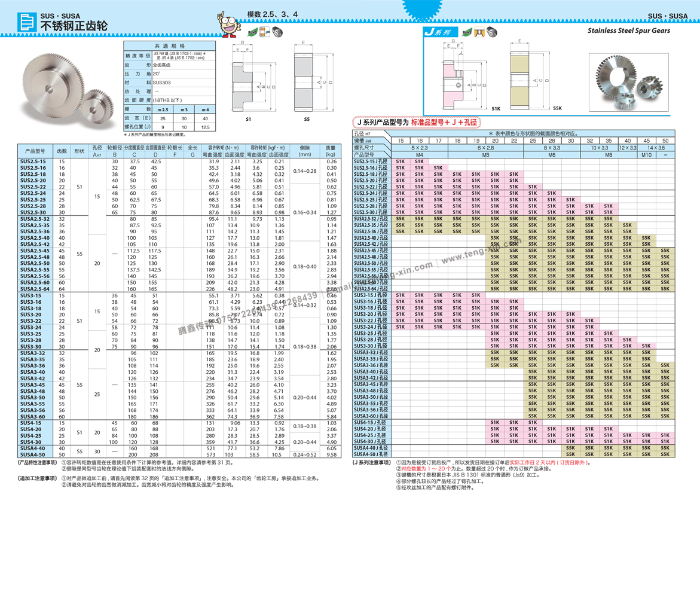This screenshot has height=598, width=700.
Task: Click the J系列 logo label
Action: 437,32
